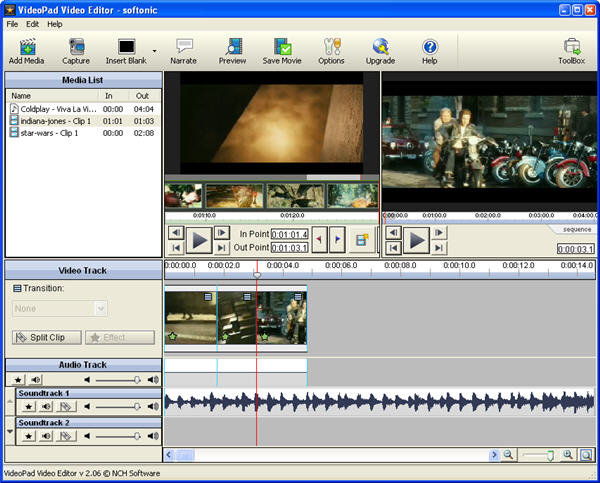Viewport: 600px width, 483px height.
Task: Adjust the Soundtrack 1 volume slider
Action: pos(136,407)
